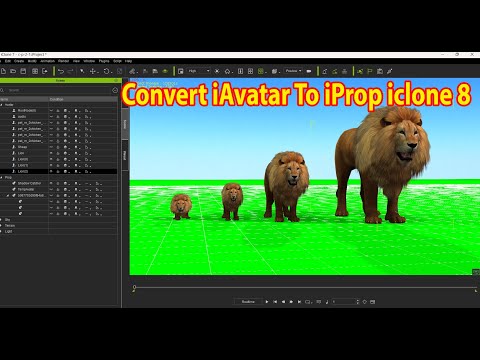Collapse the Avatar group in the scene tree

(x=1, y=105)
